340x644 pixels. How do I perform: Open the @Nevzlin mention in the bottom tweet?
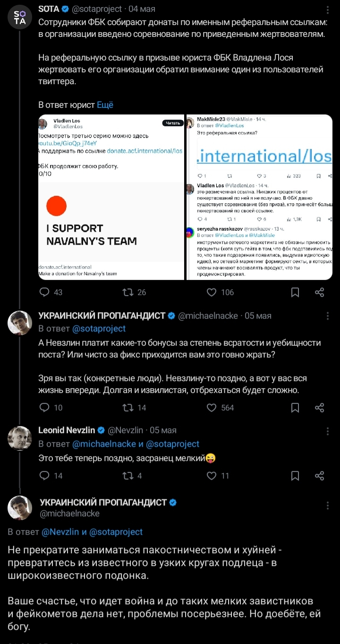click(x=61, y=531)
